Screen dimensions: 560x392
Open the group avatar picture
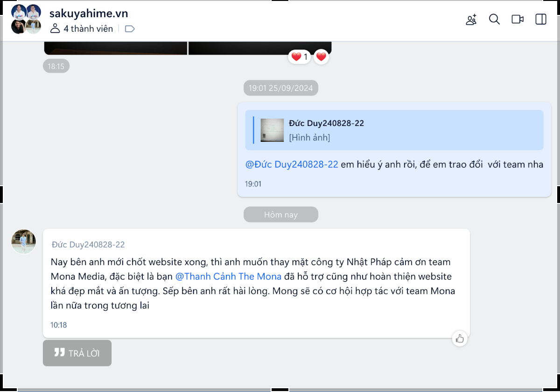26,20
